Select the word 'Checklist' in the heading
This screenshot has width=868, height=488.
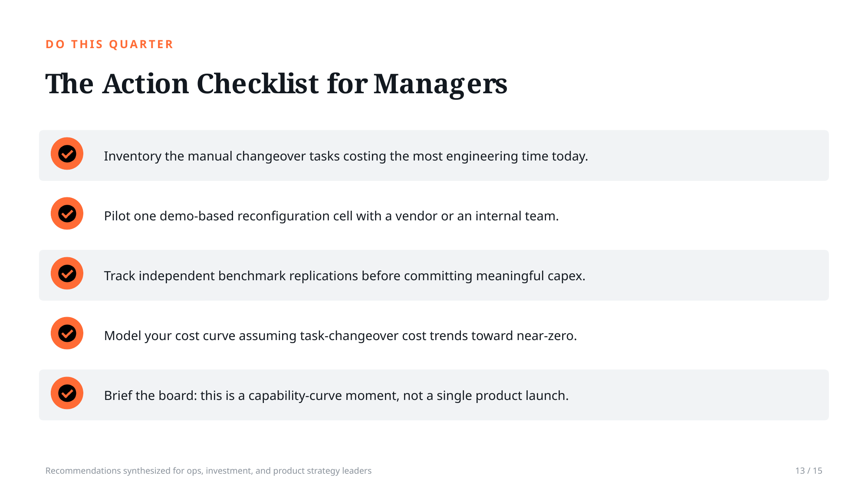[258, 83]
